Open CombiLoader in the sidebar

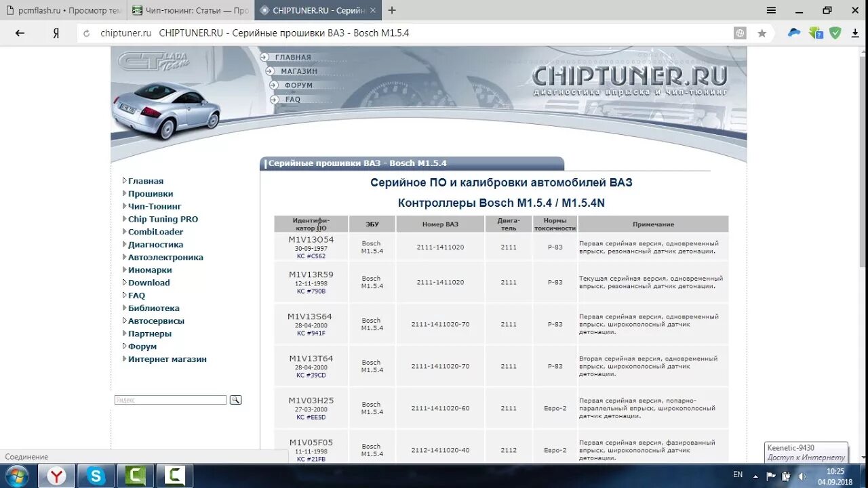pyautogui.click(x=155, y=232)
